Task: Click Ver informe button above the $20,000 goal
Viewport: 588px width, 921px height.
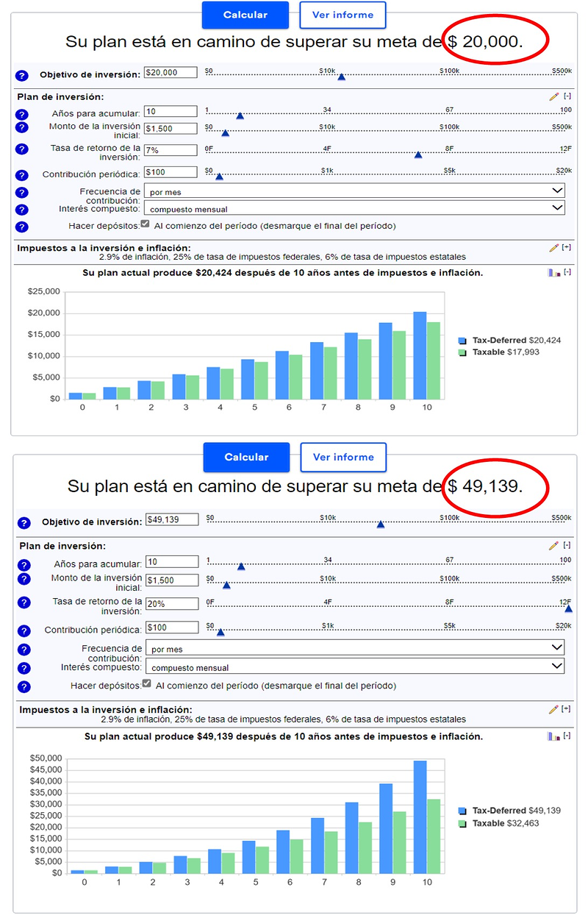Action: [x=343, y=15]
